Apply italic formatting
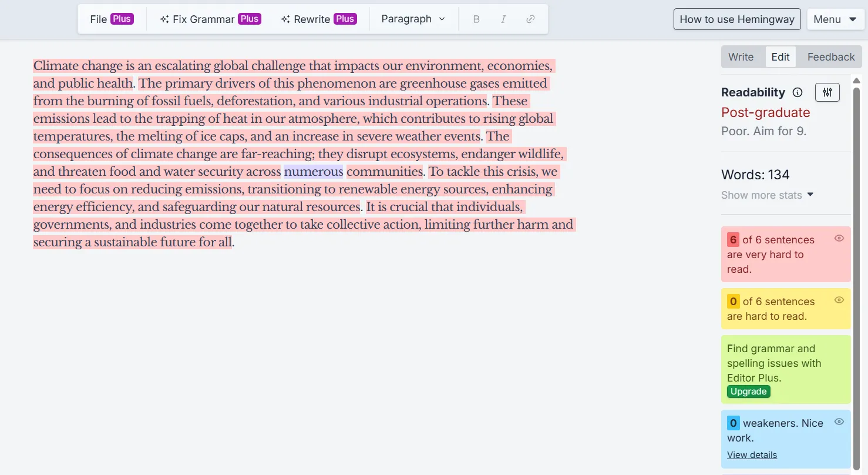Image resolution: width=868 pixels, height=475 pixels. click(x=503, y=19)
